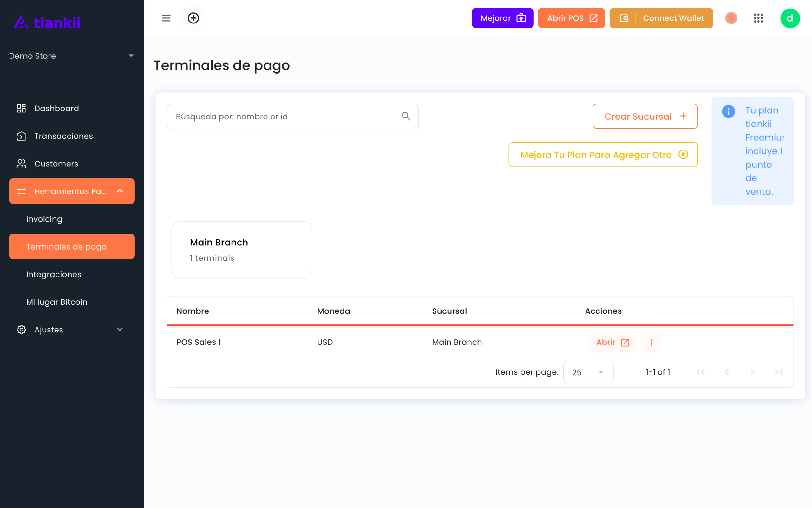This screenshot has width=812, height=508.
Task: Click the Nombre column header
Action: coord(193,311)
